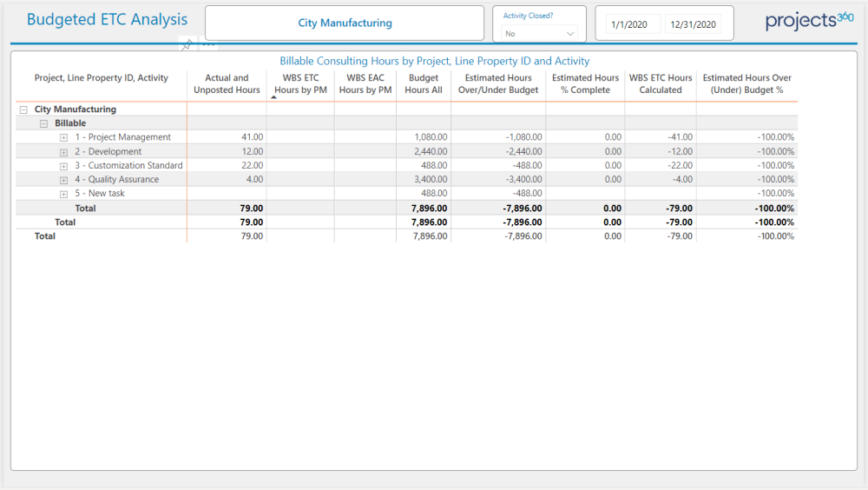Sort by Actual and Unposted Hours column
Viewport: 868px width, 490px height.
click(x=227, y=83)
